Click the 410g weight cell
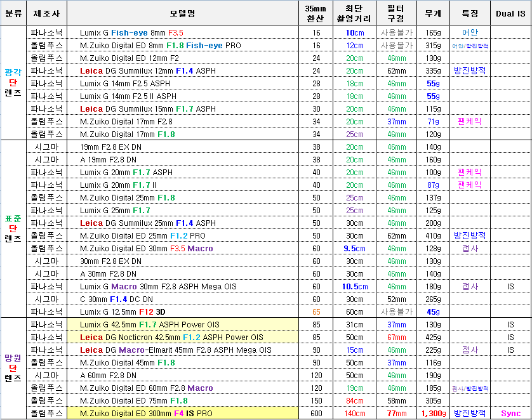The width and height of the screenshot is (532, 420). pos(433,236)
